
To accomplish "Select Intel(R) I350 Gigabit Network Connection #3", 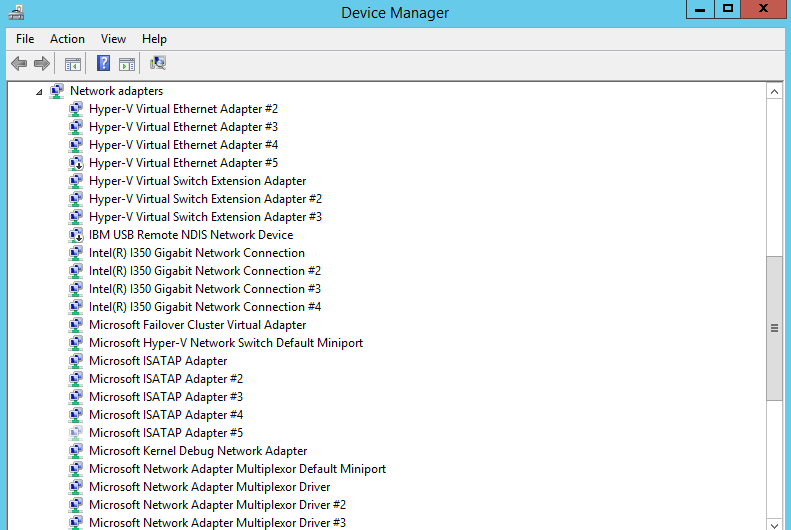I will pyautogui.click(x=205, y=289).
